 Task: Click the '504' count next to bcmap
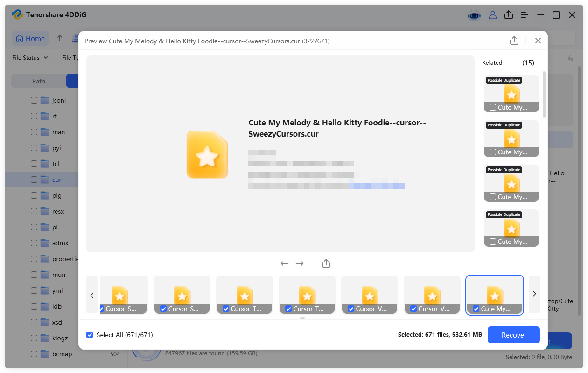[x=115, y=354]
